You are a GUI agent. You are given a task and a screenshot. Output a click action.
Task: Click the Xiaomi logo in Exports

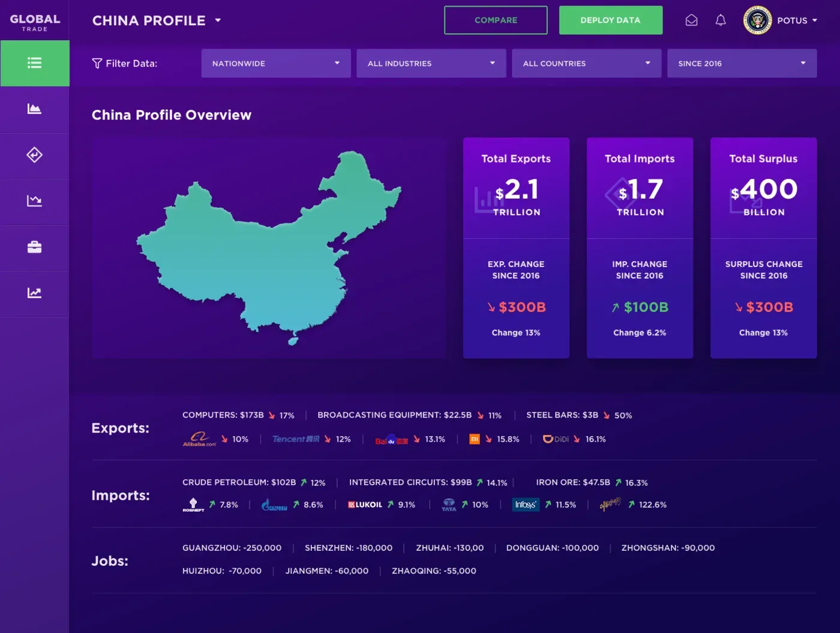pyautogui.click(x=475, y=439)
